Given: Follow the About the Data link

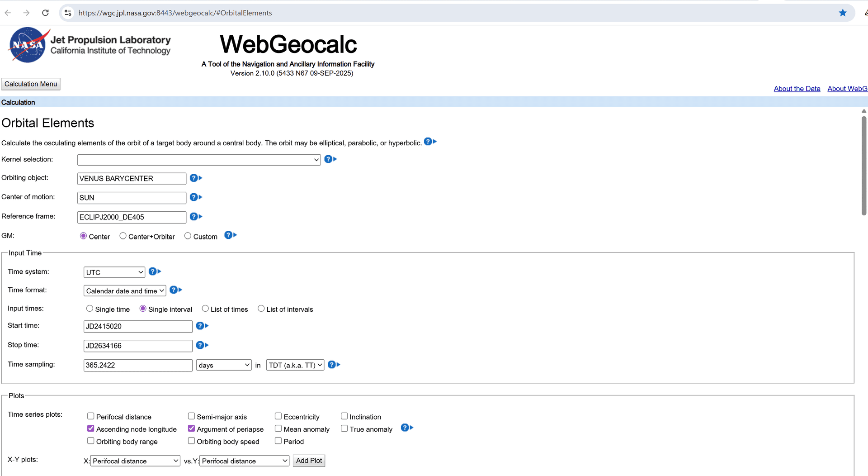Looking at the screenshot, I should pyautogui.click(x=797, y=88).
